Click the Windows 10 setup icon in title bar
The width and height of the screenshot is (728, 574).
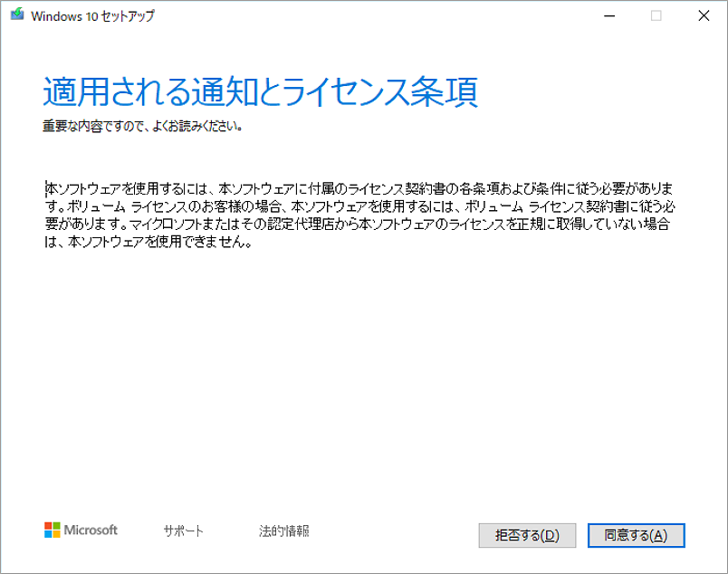click(16, 15)
